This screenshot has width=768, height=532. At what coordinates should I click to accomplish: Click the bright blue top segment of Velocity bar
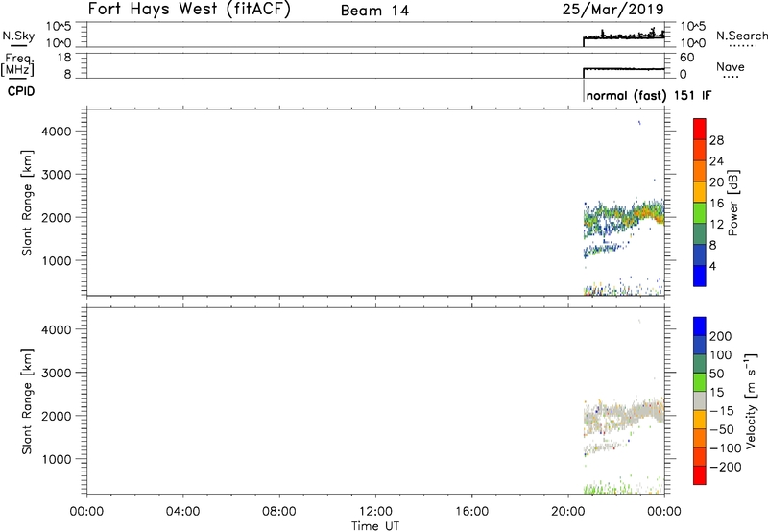click(x=700, y=326)
